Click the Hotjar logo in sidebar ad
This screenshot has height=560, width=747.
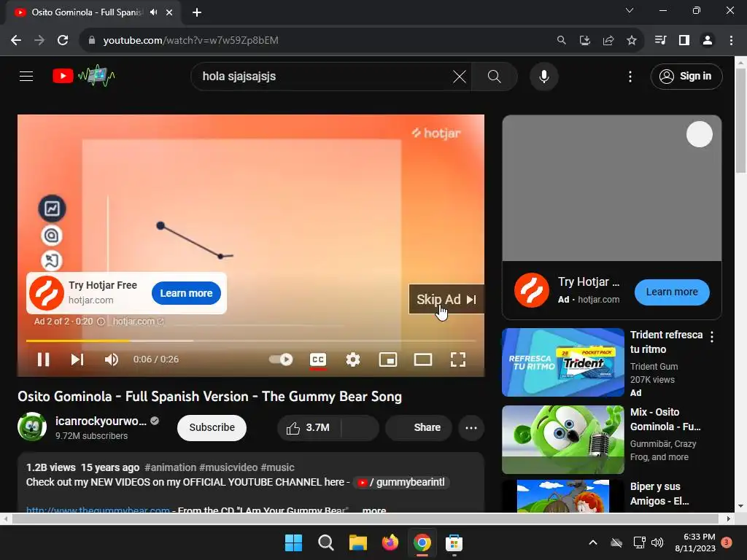coord(532,290)
